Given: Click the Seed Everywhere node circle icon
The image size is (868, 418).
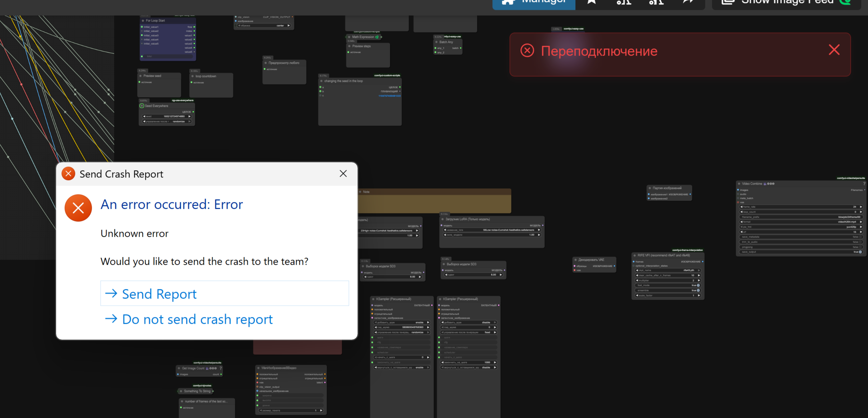Looking at the screenshot, I should click(x=142, y=106).
